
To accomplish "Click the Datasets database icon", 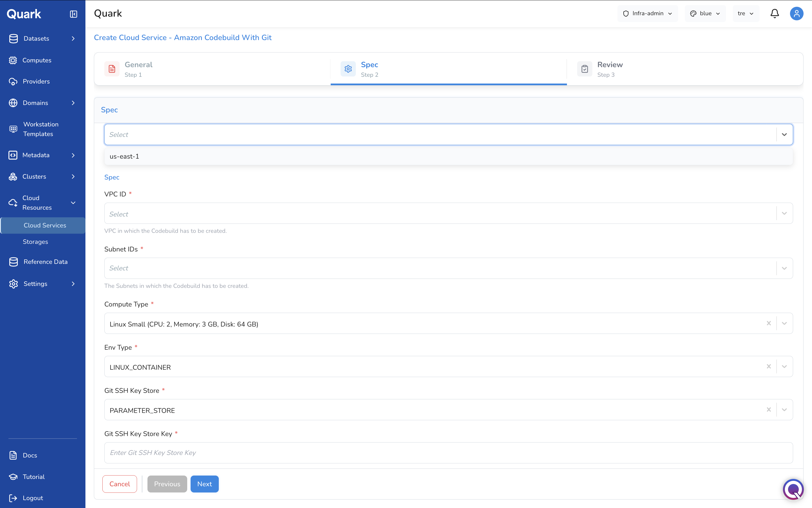I will [14, 39].
